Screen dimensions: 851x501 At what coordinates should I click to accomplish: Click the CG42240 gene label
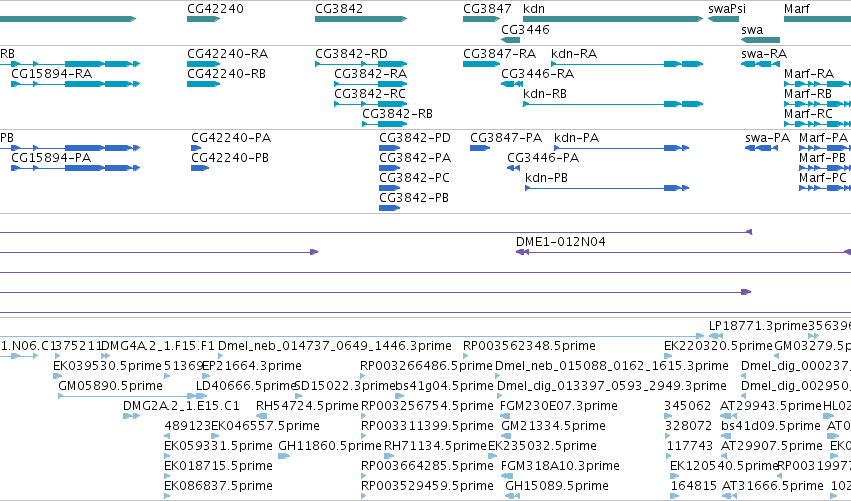pyautogui.click(x=215, y=9)
